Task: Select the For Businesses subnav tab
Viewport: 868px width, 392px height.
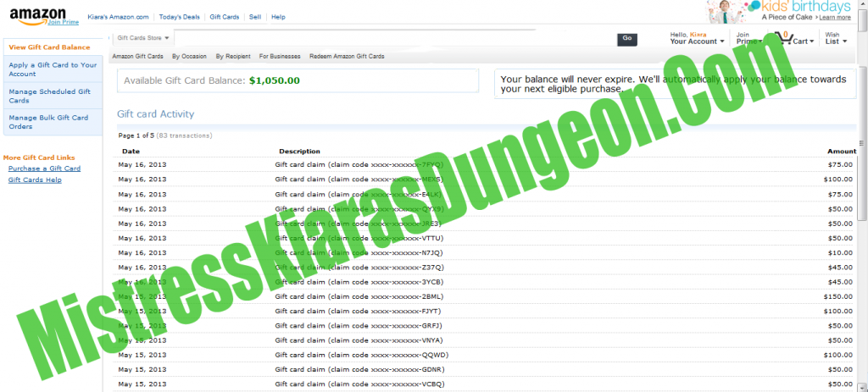Action: tap(280, 57)
